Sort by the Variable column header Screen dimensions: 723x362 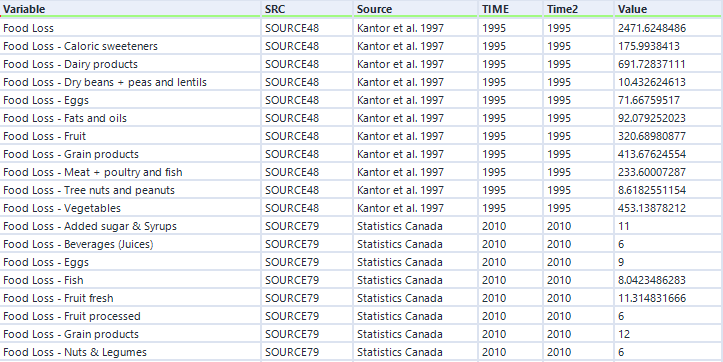[x=130, y=9]
